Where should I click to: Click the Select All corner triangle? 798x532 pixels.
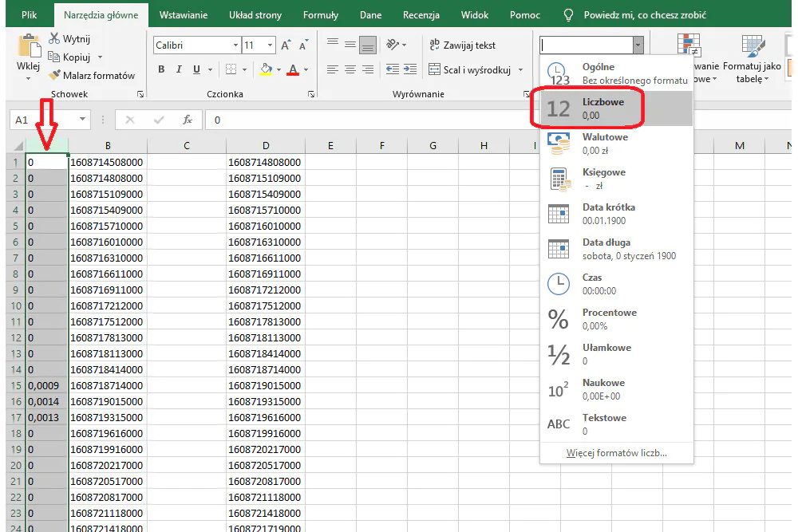click(x=17, y=146)
